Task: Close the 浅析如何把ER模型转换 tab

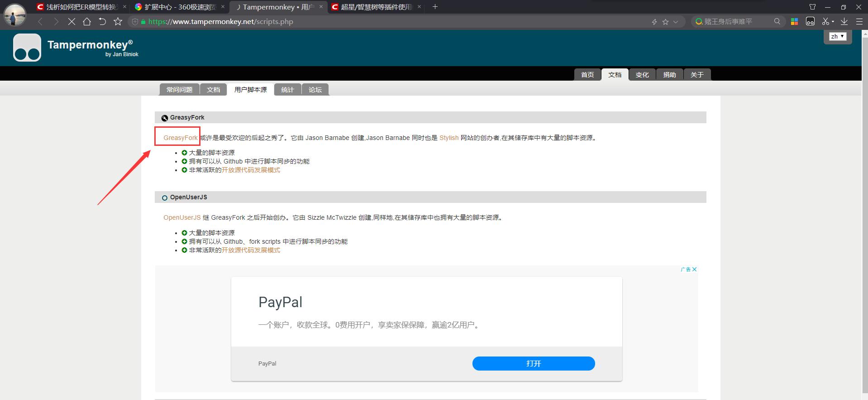Action: click(124, 7)
